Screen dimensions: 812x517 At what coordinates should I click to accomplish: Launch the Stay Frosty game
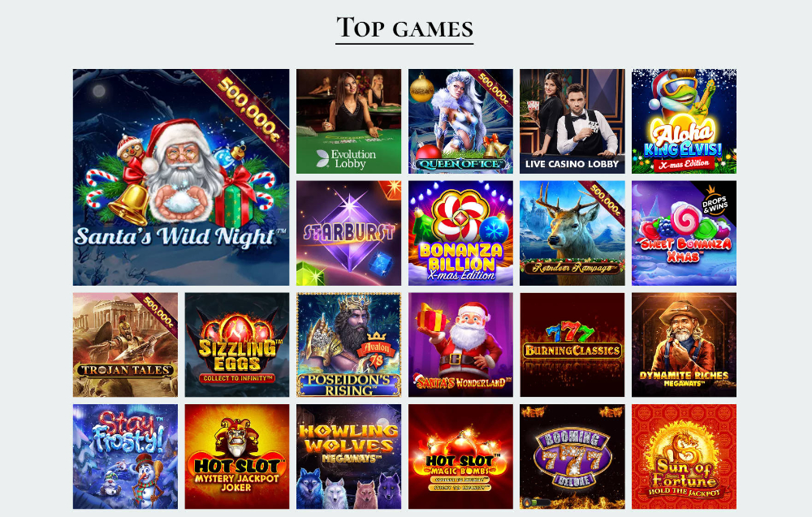tap(125, 456)
